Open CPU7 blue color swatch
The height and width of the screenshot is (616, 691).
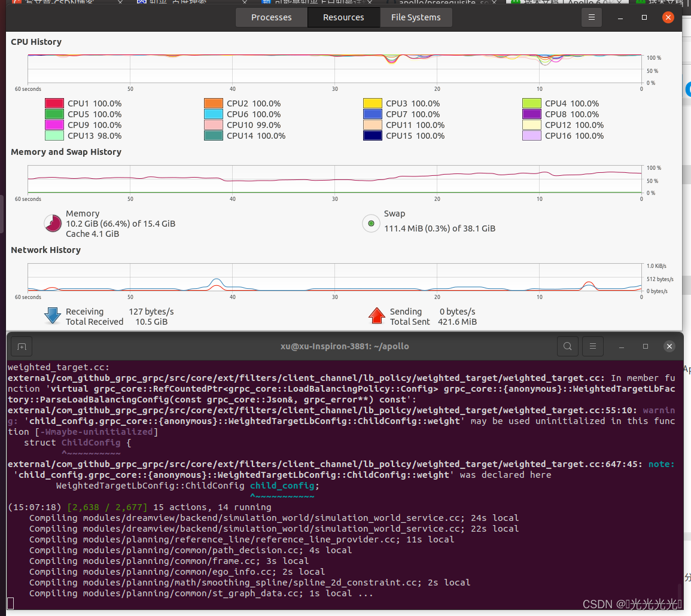click(x=372, y=114)
